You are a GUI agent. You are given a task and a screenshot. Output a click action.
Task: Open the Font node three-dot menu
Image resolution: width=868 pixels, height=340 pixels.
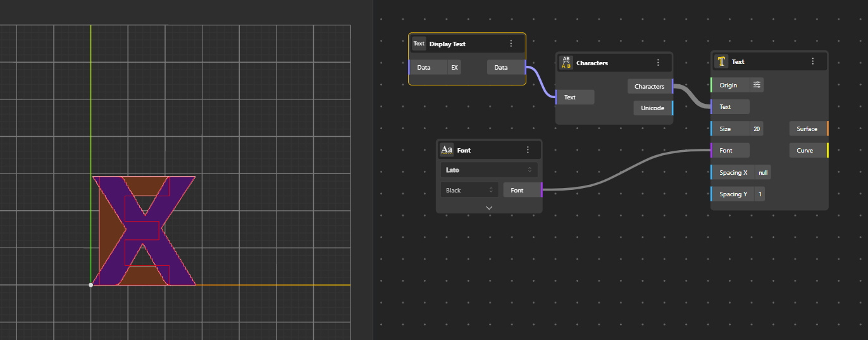coord(528,150)
